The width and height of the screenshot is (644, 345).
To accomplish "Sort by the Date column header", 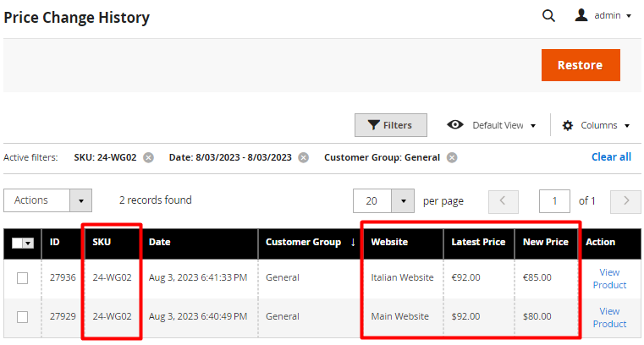I will [159, 242].
